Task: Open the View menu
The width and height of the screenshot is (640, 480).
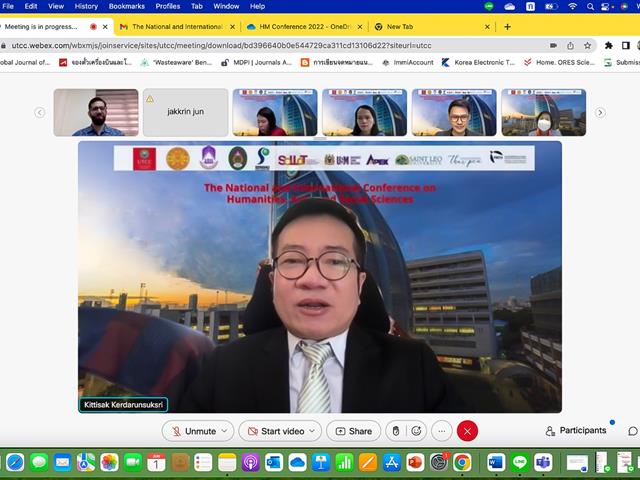Action: click(56, 6)
